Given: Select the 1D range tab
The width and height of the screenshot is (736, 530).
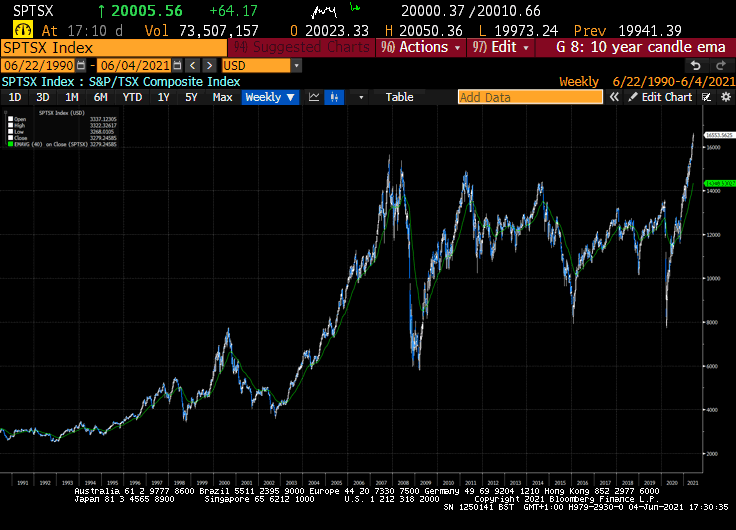Looking at the screenshot, I should (x=15, y=97).
